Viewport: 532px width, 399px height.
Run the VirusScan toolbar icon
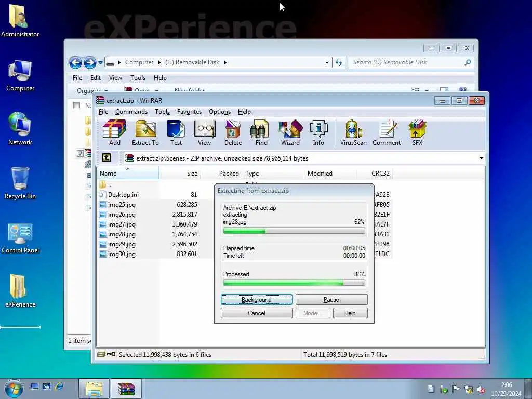[x=353, y=132]
